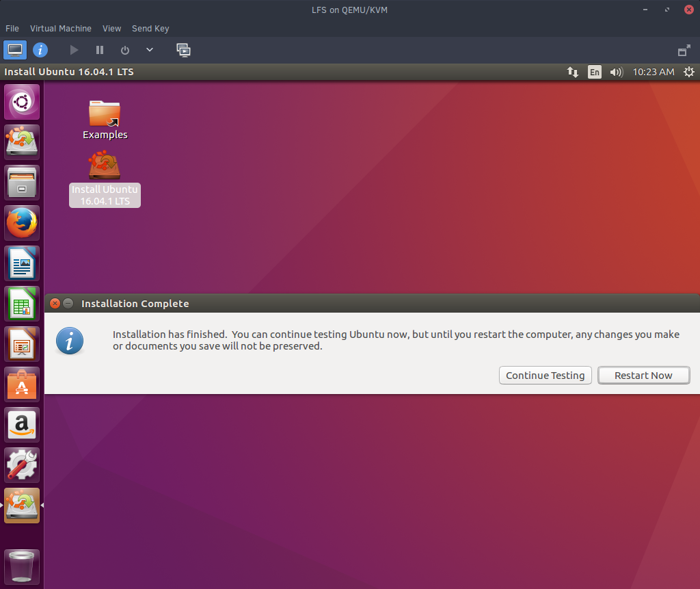700x589 pixels.
Task: Show virtual hardware details
Action: (40, 50)
